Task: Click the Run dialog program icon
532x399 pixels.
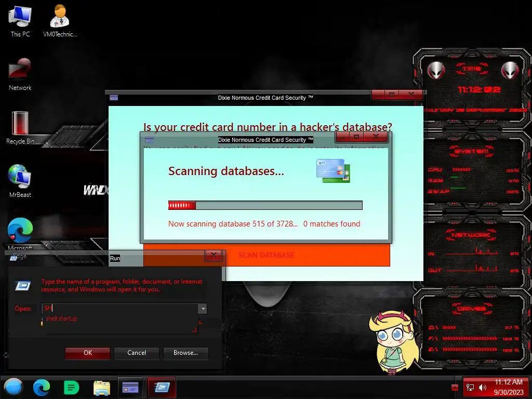Action: (23, 286)
